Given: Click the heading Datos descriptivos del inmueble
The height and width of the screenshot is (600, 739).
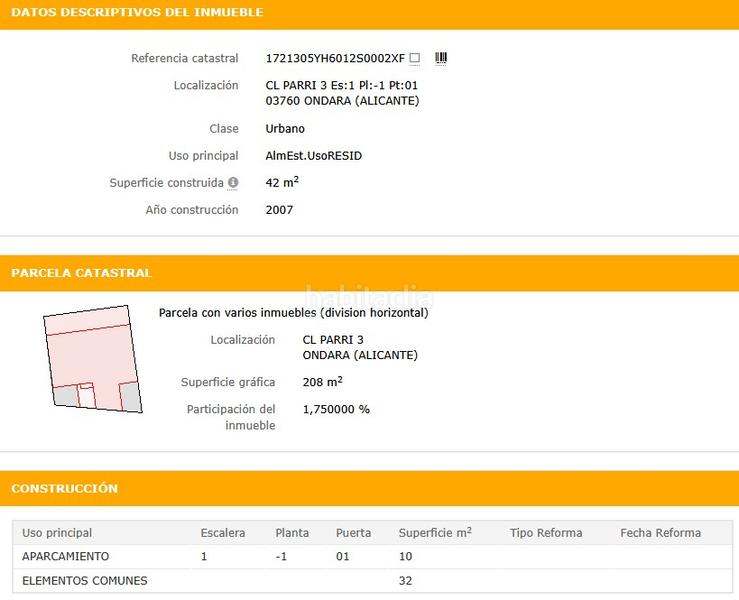Looking at the screenshot, I should 137,12.
